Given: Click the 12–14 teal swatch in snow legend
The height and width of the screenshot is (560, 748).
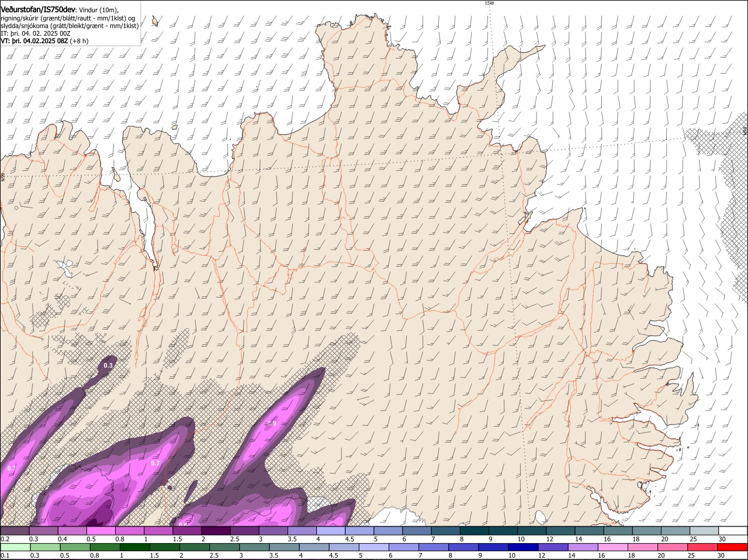Looking at the screenshot, I should pyautogui.click(x=561, y=531).
